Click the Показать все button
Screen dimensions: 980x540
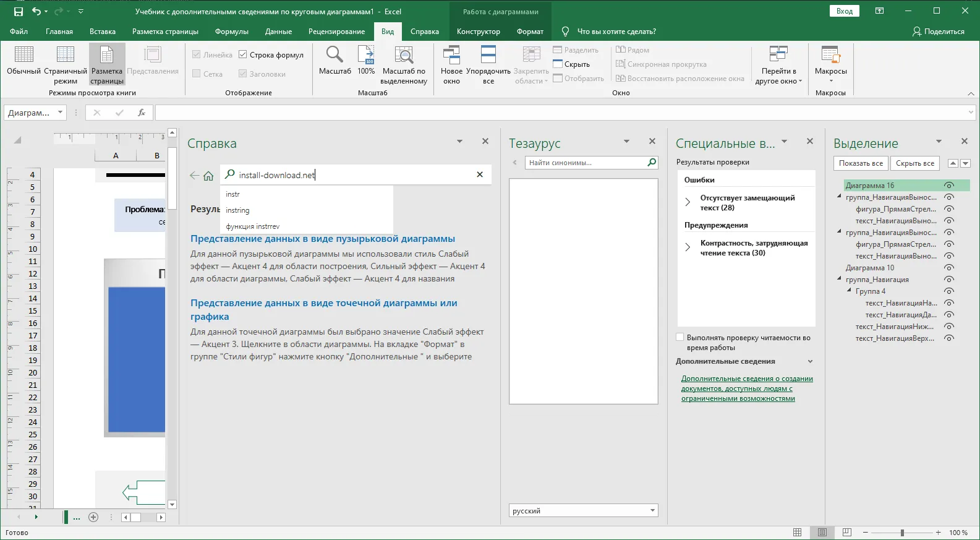(x=861, y=163)
